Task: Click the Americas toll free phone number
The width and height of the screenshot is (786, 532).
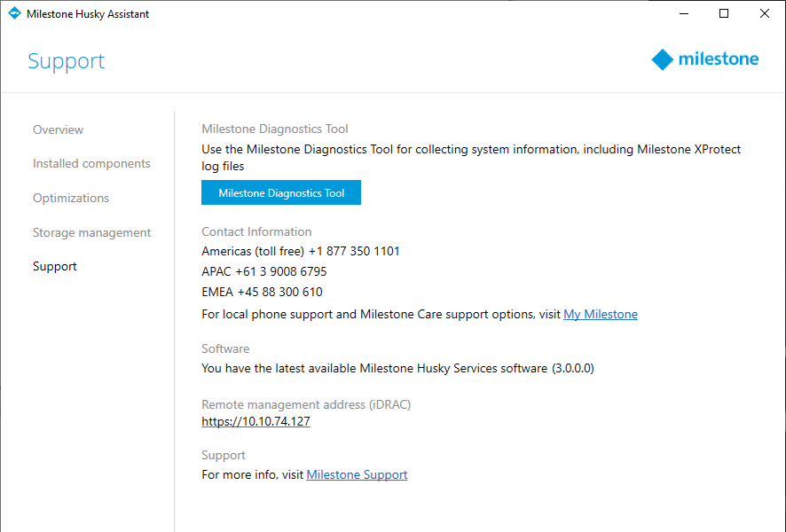Action: click(x=354, y=251)
